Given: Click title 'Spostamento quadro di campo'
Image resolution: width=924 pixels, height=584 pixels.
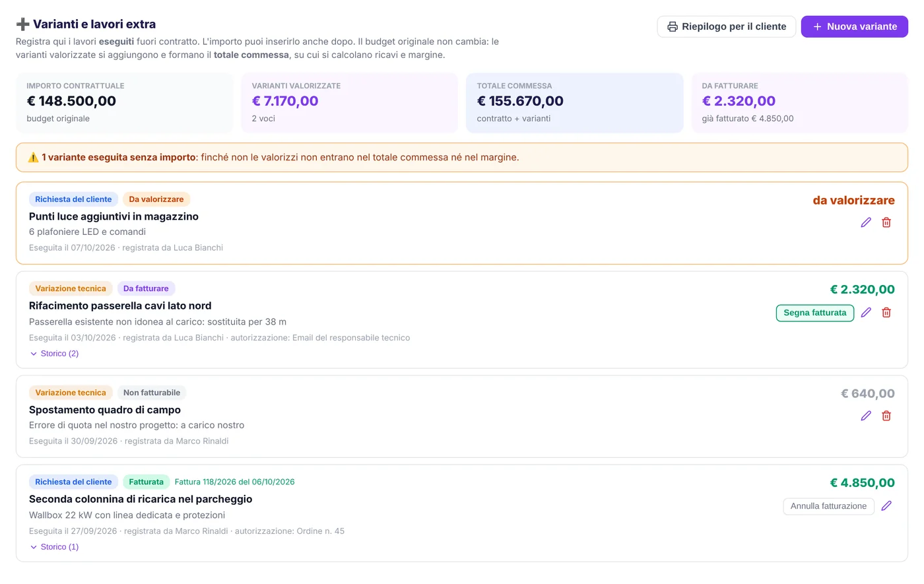Looking at the screenshot, I should click(x=105, y=410).
